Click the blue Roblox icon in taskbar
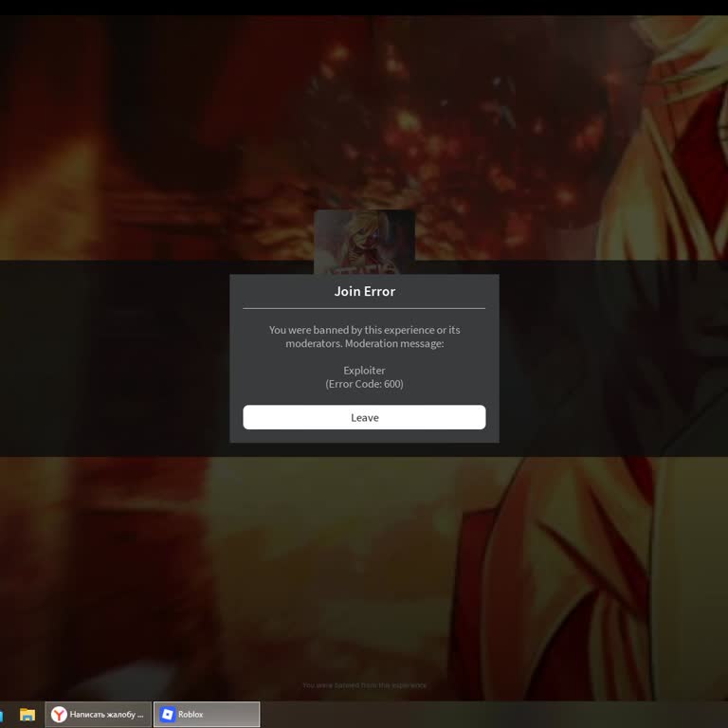The height and width of the screenshot is (728, 728). coord(167,715)
